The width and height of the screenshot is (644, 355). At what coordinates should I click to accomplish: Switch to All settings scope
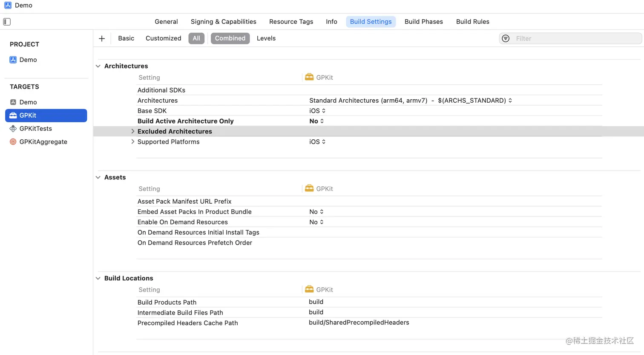tap(196, 38)
